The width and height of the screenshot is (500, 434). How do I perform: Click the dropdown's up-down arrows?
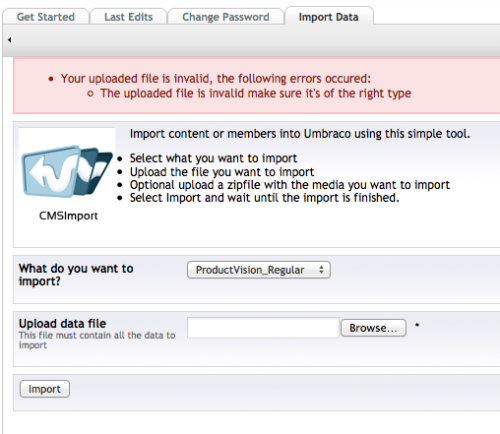point(321,270)
